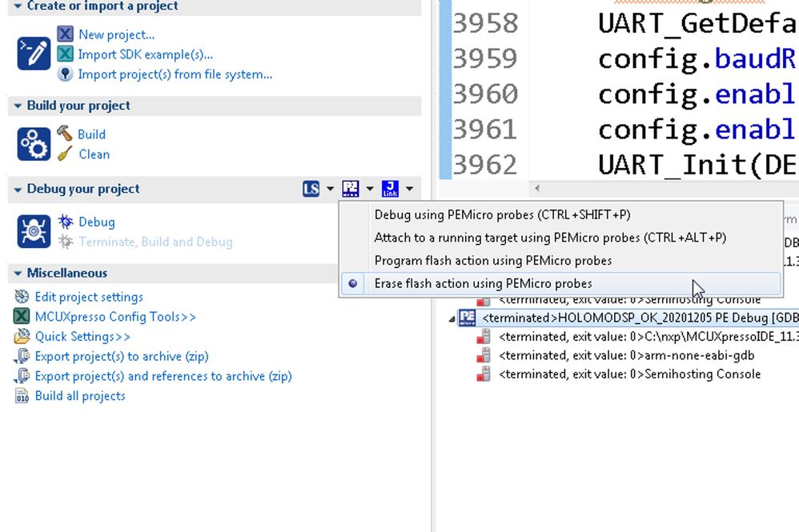Start a Debug session via the bug icon
Viewport: 799px width, 532px height.
[68, 222]
